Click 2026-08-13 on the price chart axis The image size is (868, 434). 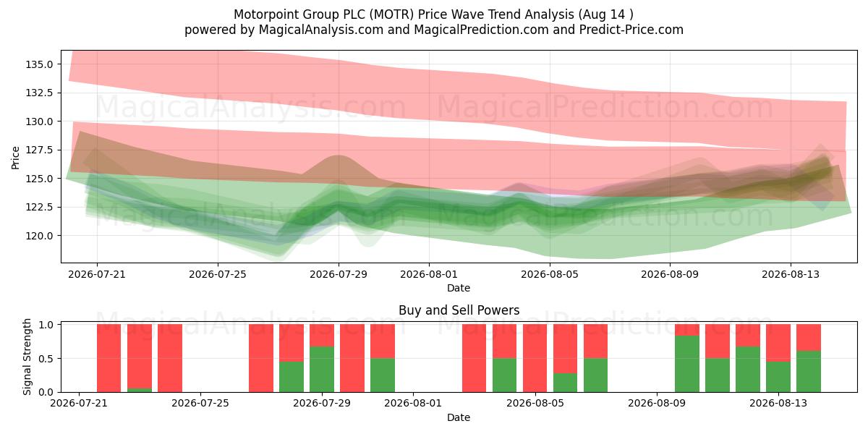click(791, 274)
